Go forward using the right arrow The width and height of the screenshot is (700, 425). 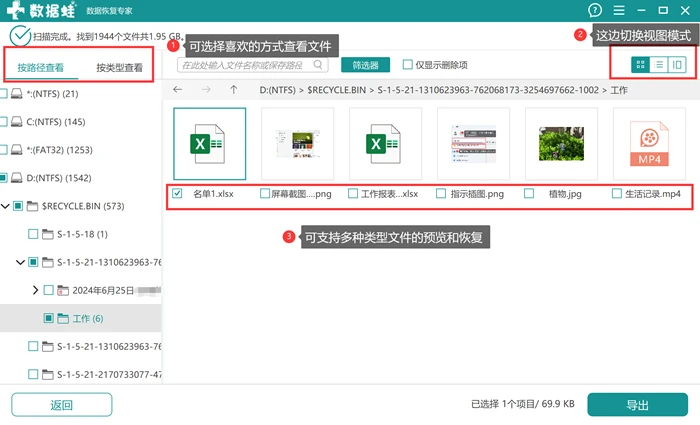click(x=206, y=90)
